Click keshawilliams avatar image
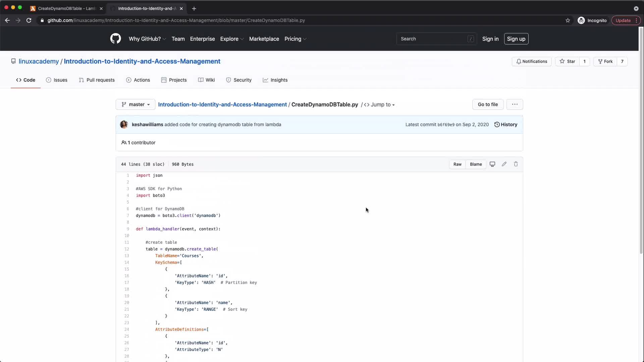 pos(124,124)
